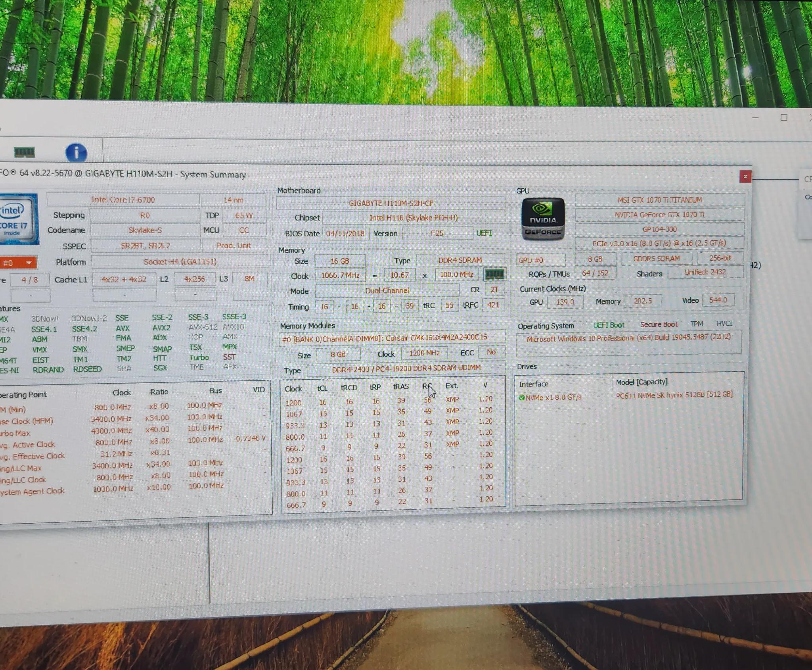Click the memory chip icon beside 100.0 MHz

click(494, 274)
